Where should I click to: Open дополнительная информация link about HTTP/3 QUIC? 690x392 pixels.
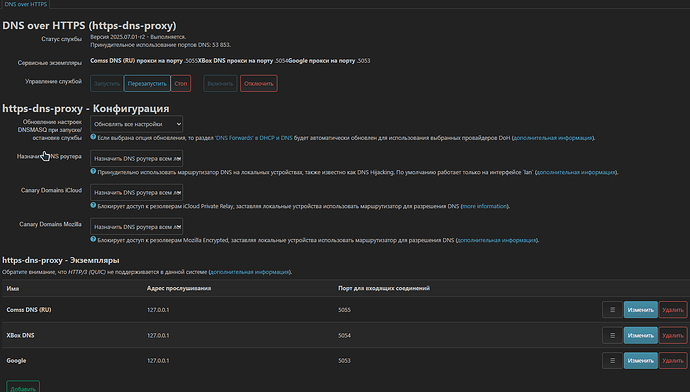(x=250, y=272)
